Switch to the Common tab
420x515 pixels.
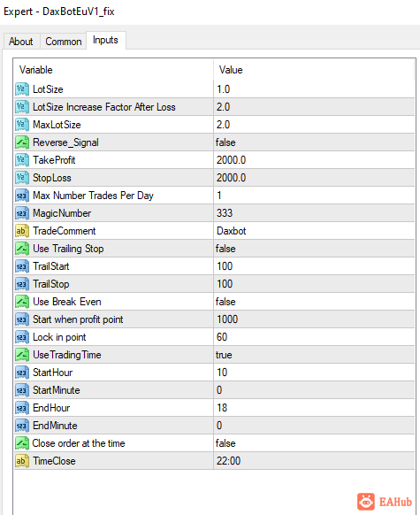(x=64, y=42)
